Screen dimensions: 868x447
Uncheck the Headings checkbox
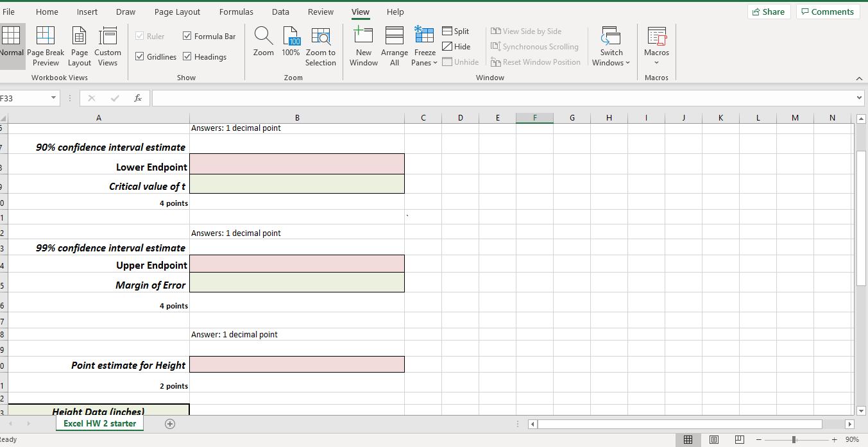187,56
